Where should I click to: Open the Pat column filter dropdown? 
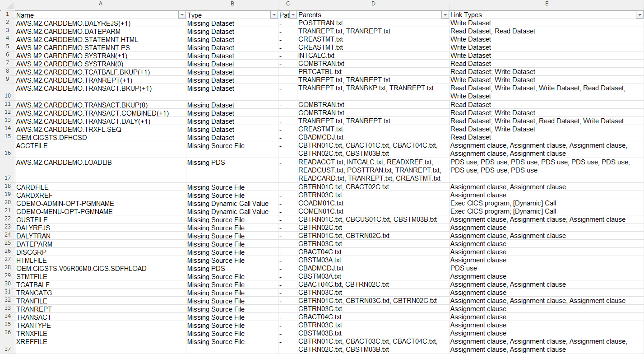coord(293,15)
